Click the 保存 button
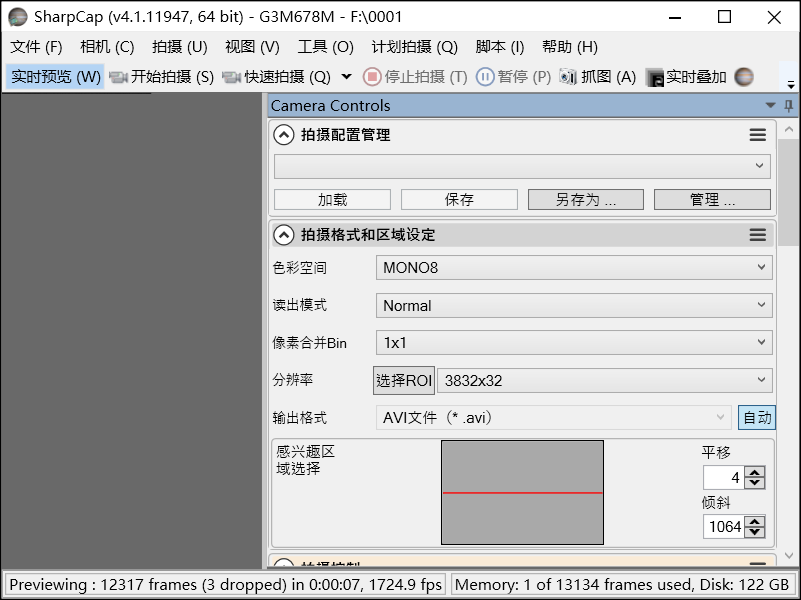This screenshot has height=600, width=801. [459, 200]
